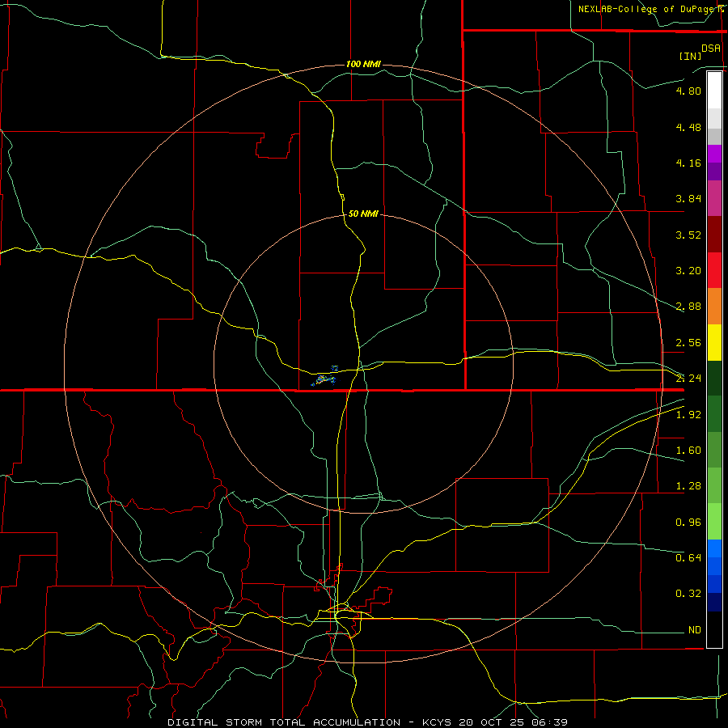
Task: Select the 4.48 legend value
Action: point(688,127)
